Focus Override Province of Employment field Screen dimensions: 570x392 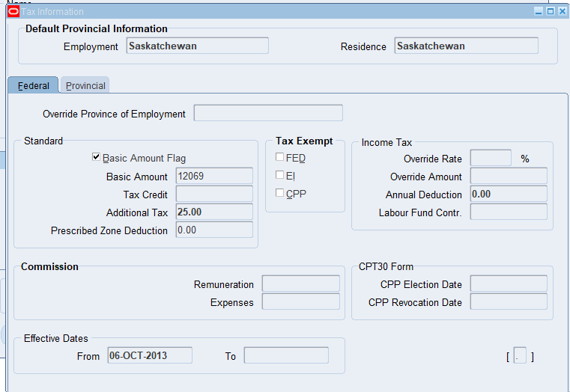click(268, 113)
